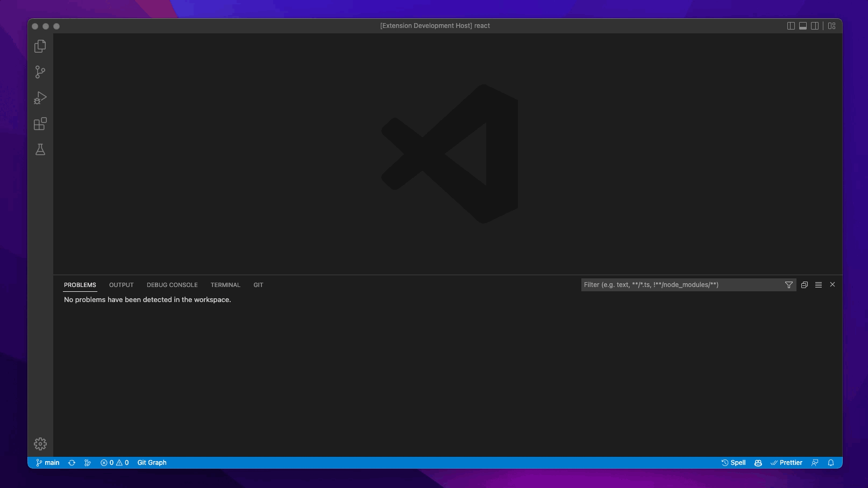Click the Spell status bar item
This screenshot has height=488, width=868.
pyautogui.click(x=734, y=463)
